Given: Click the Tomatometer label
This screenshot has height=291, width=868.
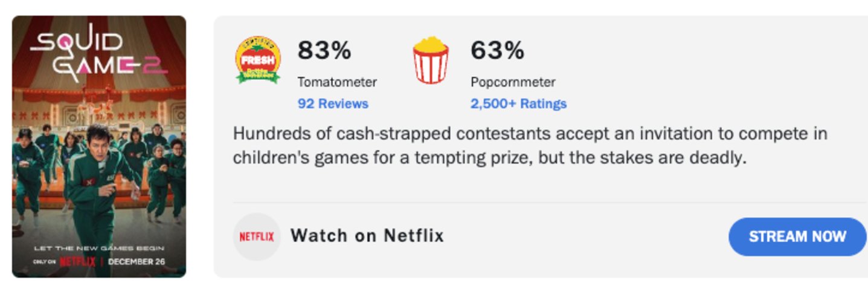Looking at the screenshot, I should click(x=337, y=82).
